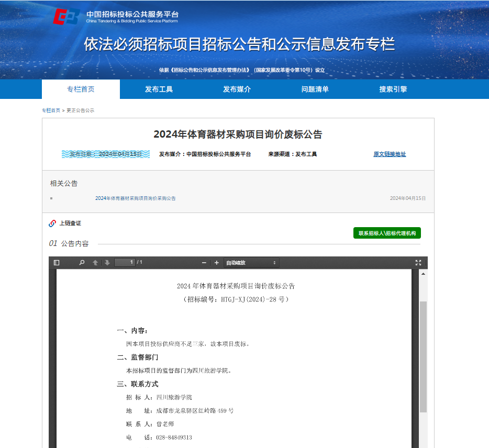Switch PDF viewer to presentation fullscreen mode
The width and height of the screenshot is (489, 448).
coord(418,263)
